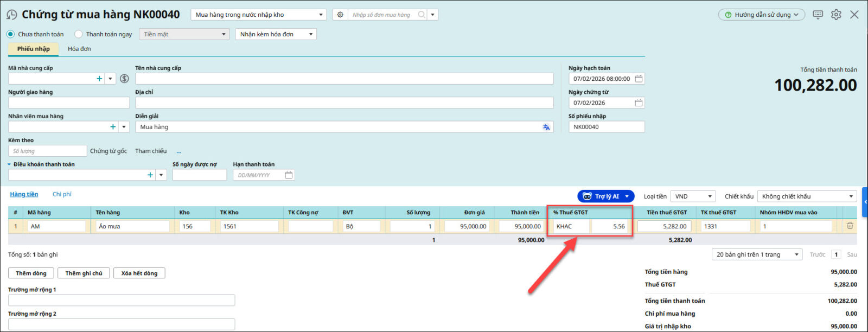Open calendar for Ngày hạch toán
Image resolution: width=868 pixels, height=332 pixels.
[x=639, y=79]
